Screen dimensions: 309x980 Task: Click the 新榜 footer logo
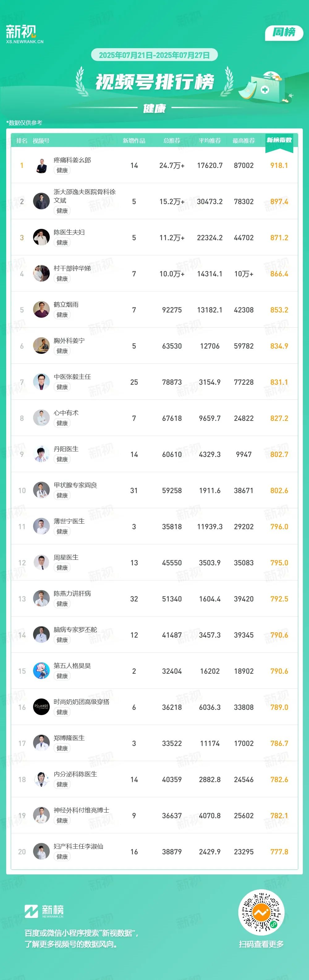44,911
